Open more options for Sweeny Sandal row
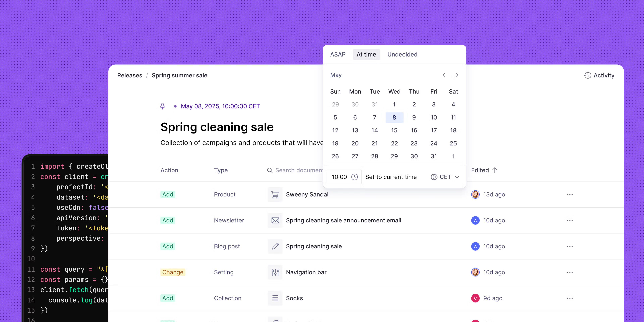The height and width of the screenshot is (322, 644). point(570,194)
